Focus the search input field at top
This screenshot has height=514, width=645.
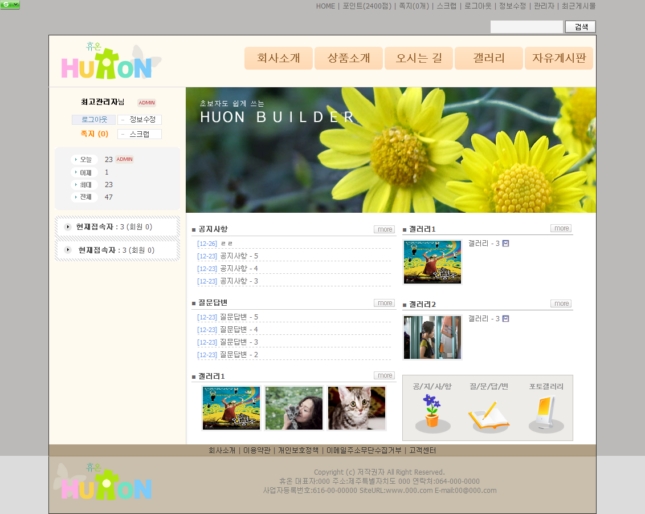coord(526,27)
